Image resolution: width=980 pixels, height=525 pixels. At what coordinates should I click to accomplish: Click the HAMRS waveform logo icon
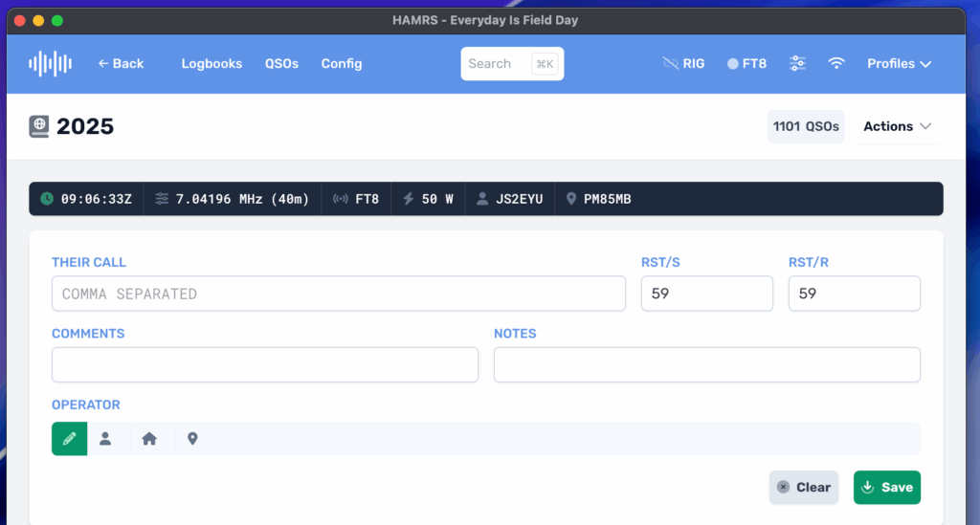tap(50, 64)
